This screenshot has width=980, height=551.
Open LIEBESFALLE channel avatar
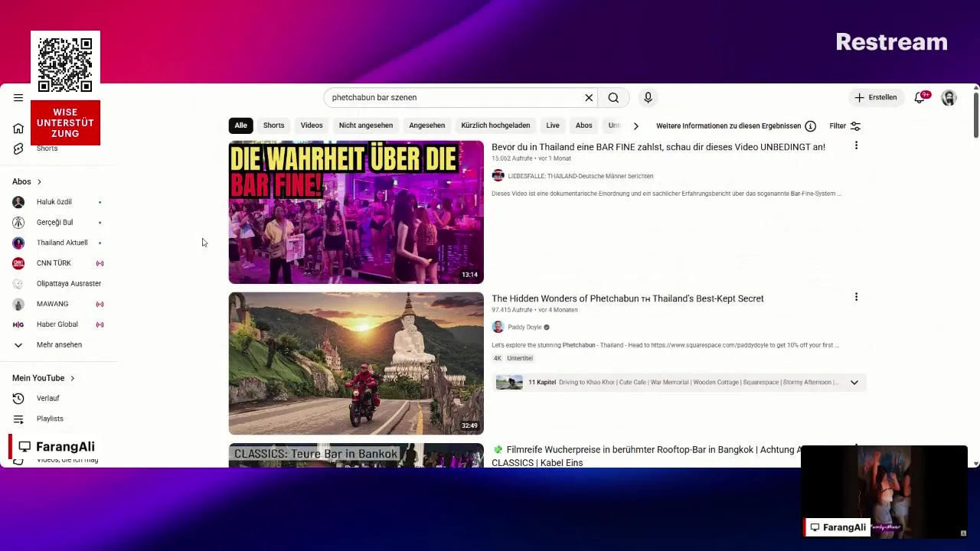pos(498,175)
